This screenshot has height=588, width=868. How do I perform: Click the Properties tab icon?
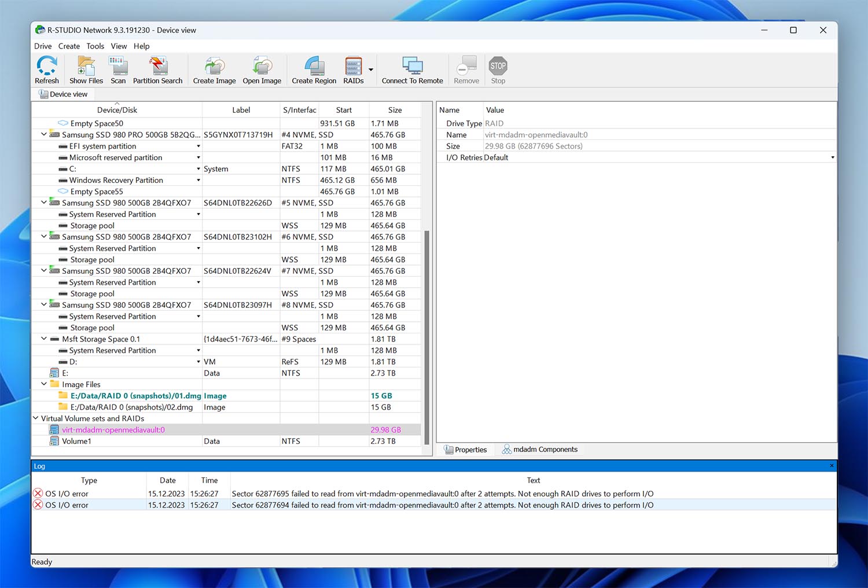tap(449, 450)
